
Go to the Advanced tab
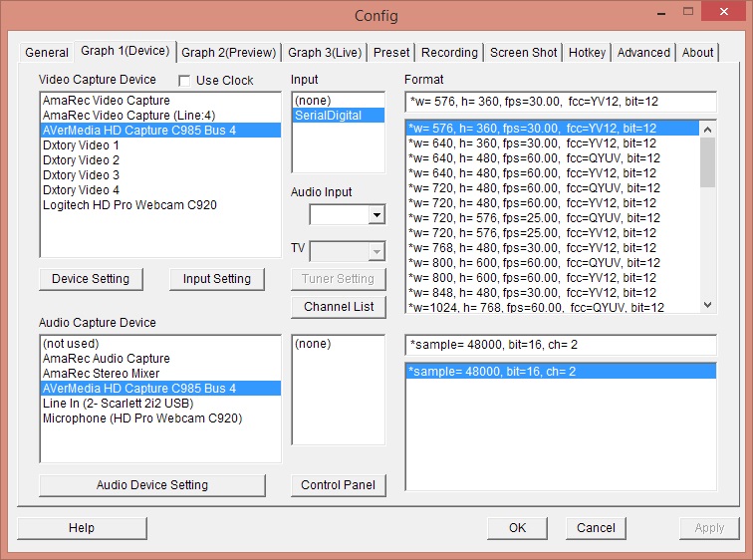(643, 53)
